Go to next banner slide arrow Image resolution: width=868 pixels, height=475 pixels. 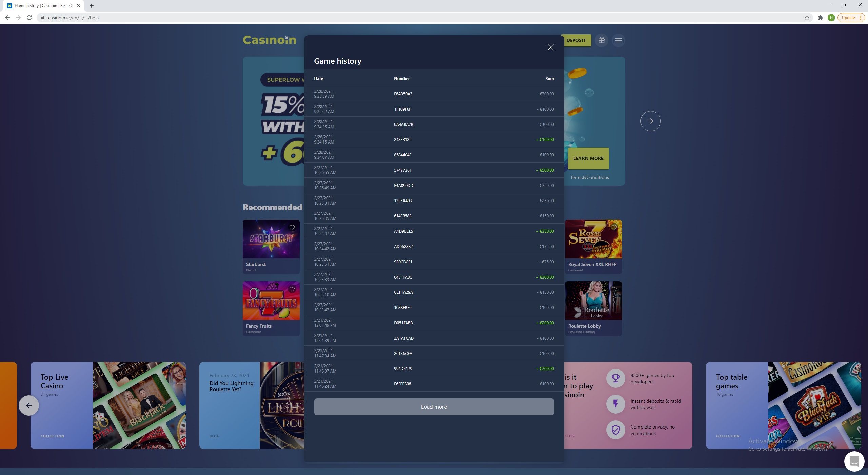[650, 121]
